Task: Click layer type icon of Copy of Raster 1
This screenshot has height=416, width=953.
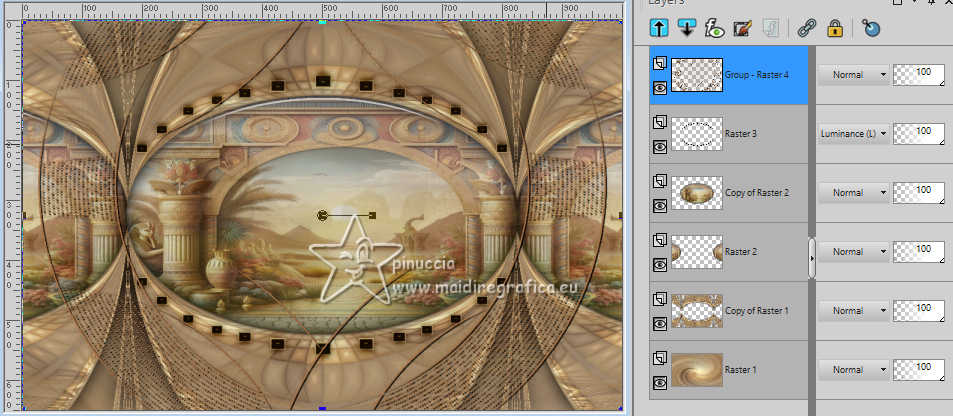Action: click(659, 299)
